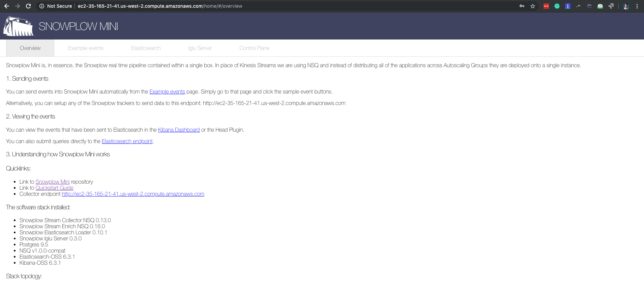Open the Snowplow train extension icon
The height and width of the screenshot is (289, 644).
[x=589, y=6]
